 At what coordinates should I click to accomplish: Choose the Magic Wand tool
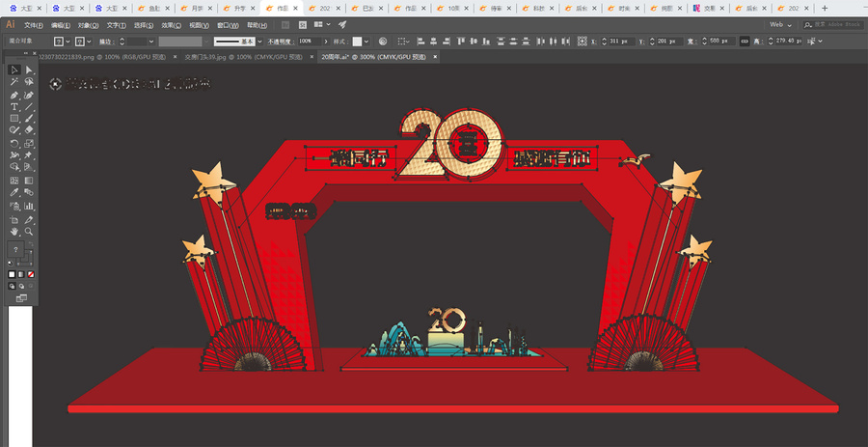14,81
